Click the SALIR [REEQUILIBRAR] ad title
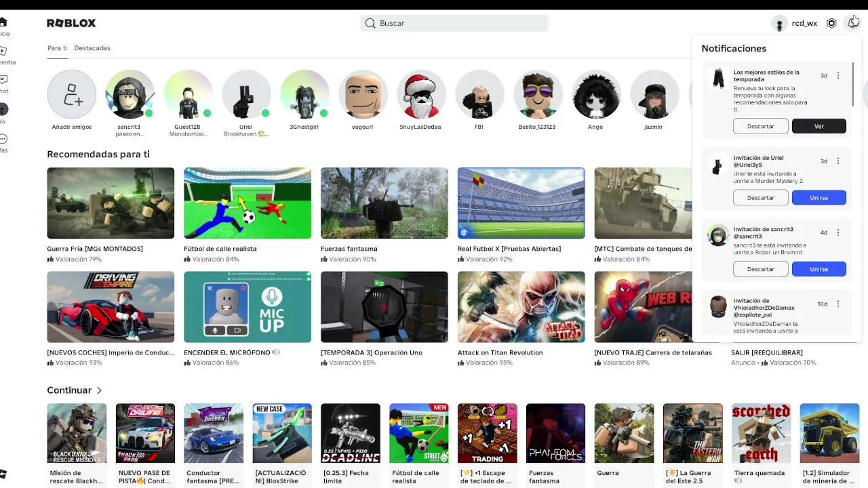This screenshot has width=868, height=488. [767, 352]
